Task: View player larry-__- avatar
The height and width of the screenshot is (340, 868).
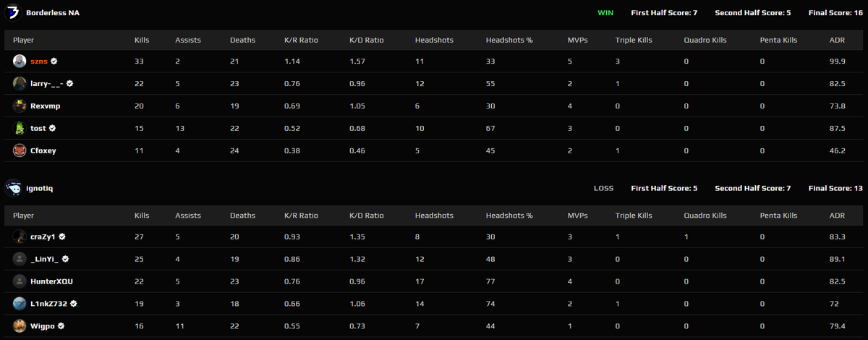Action: [x=20, y=84]
